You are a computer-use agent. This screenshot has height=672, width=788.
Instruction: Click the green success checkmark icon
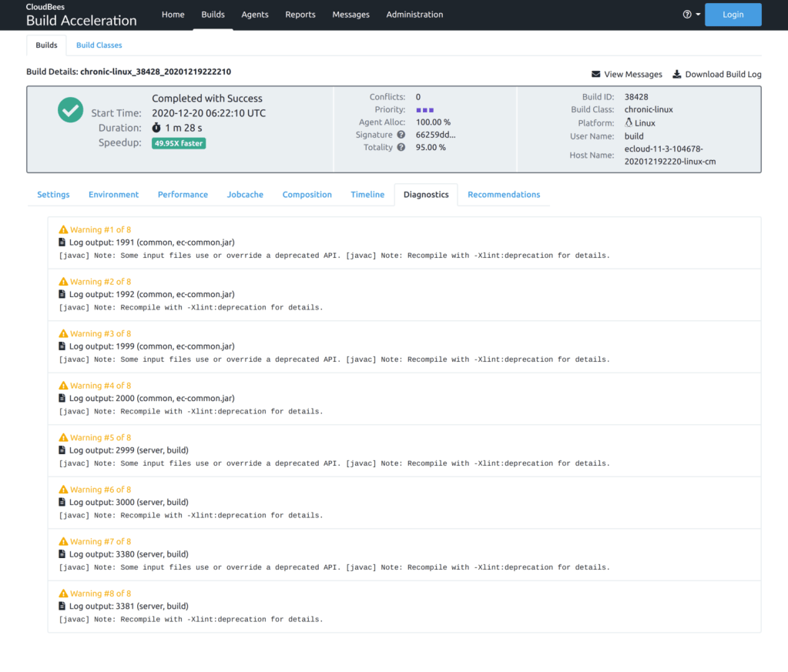[x=70, y=109]
